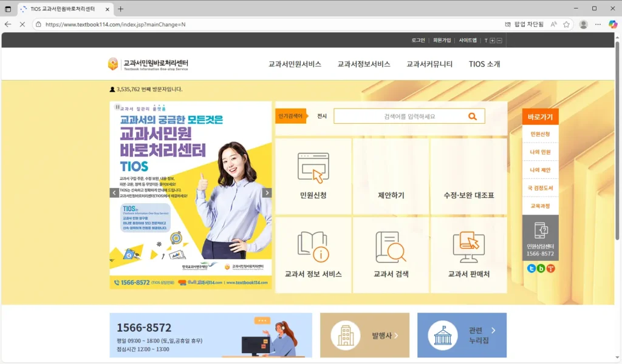This screenshot has width=622, height=364.
Task: Click the Edge Copilot icon
Action: (613, 24)
